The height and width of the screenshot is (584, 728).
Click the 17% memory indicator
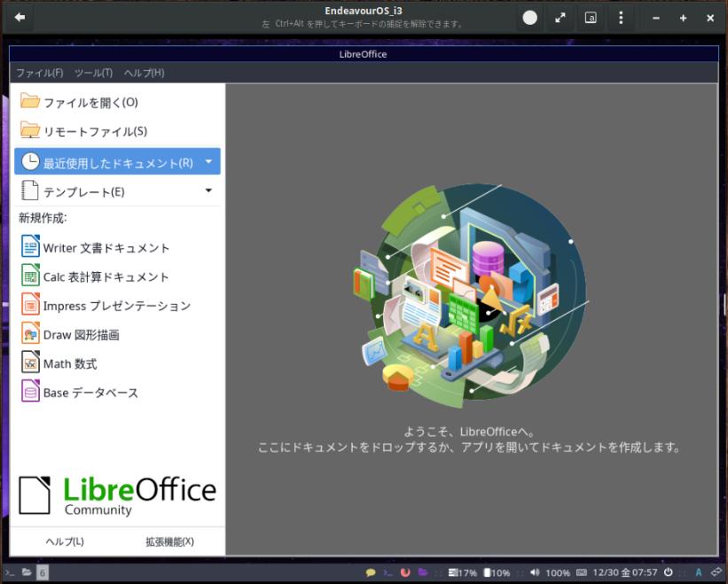coord(463,572)
